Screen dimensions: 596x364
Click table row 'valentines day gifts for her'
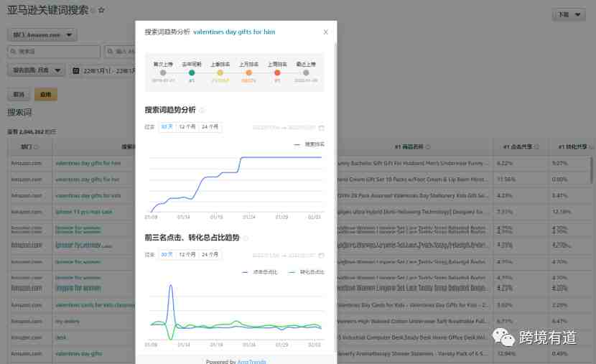88,179
